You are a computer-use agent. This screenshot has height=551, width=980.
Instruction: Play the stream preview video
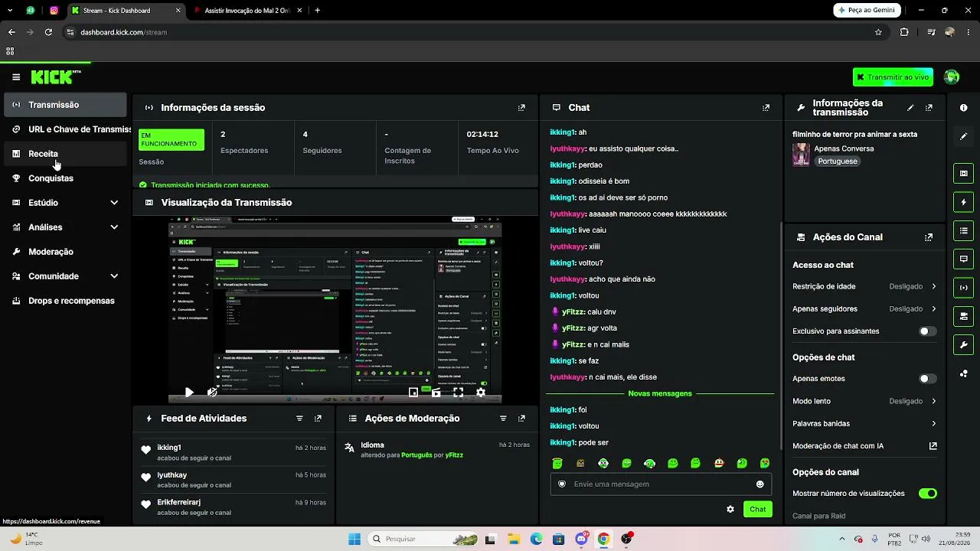click(189, 393)
